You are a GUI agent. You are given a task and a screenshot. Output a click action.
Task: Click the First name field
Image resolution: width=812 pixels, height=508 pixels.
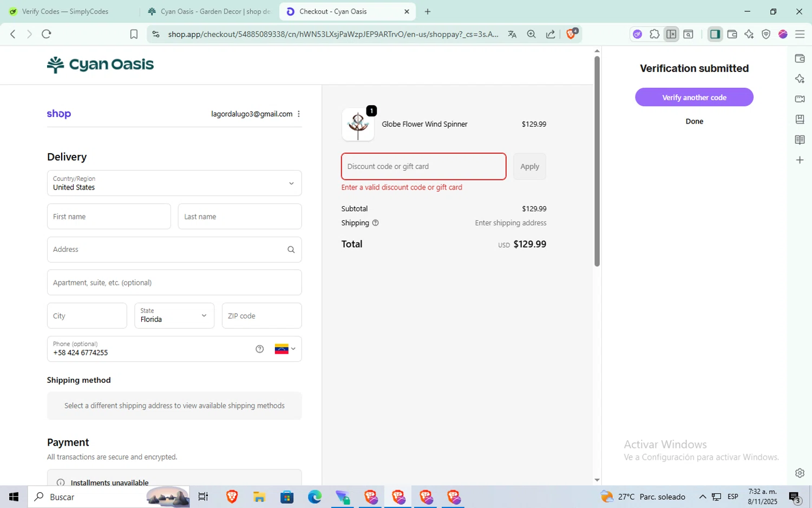[109, 217]
